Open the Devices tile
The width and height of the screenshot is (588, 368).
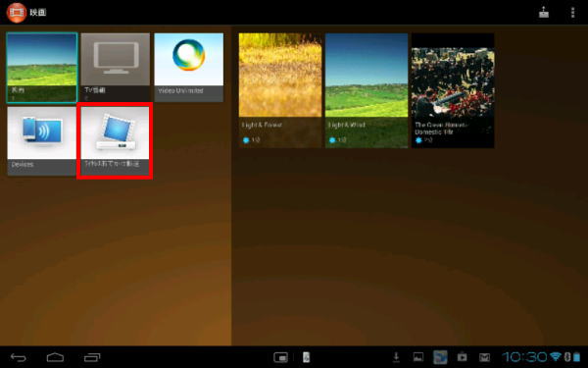pos(41,140)
